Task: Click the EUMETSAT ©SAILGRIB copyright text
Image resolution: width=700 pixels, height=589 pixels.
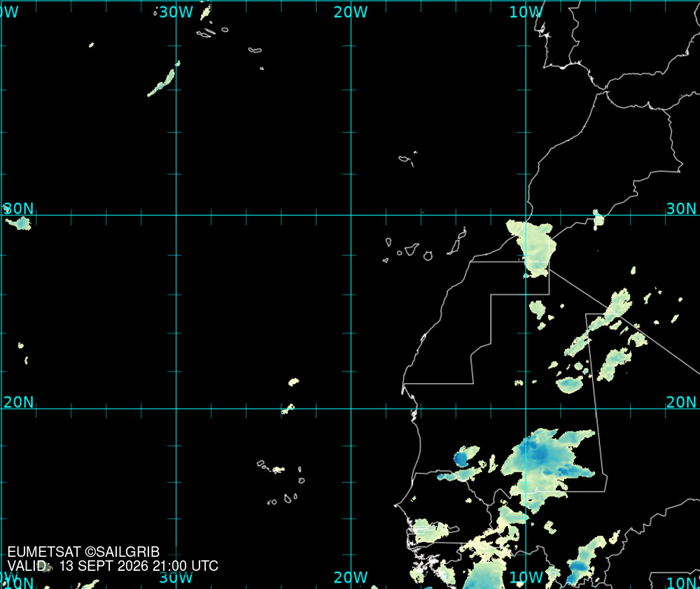Action: [83, 552]
